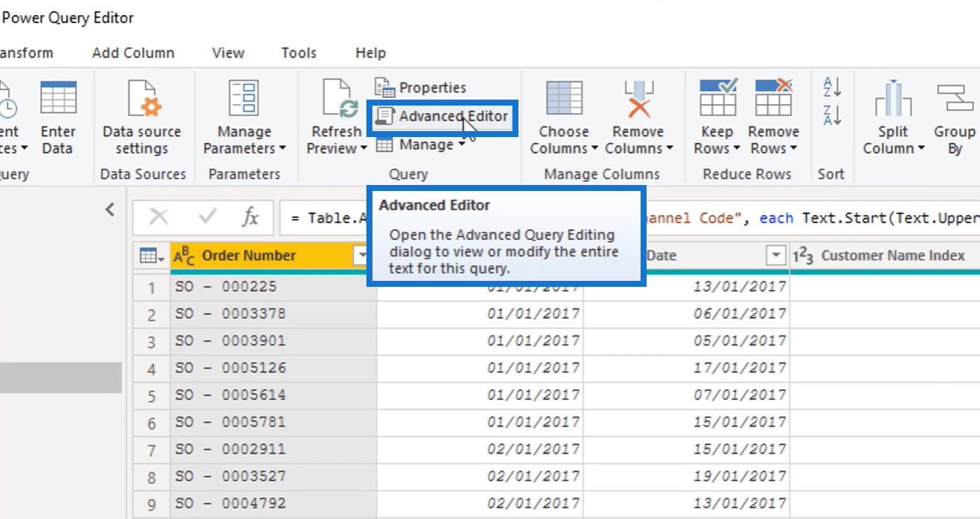
Task: Select the cell SO - 0005614
Action: click(x=273, y=395)
